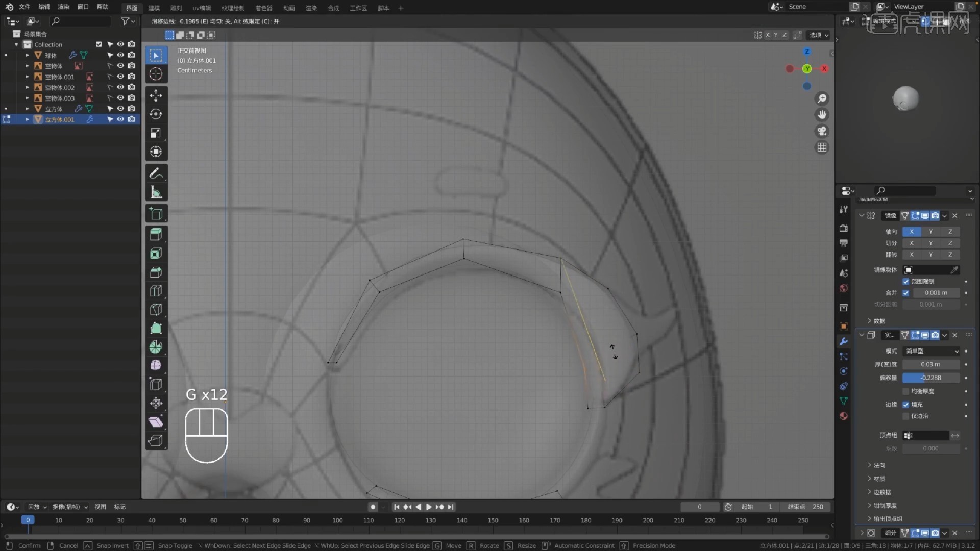Click the 厚(宽)度 thickness 0.03 m field

931,365
